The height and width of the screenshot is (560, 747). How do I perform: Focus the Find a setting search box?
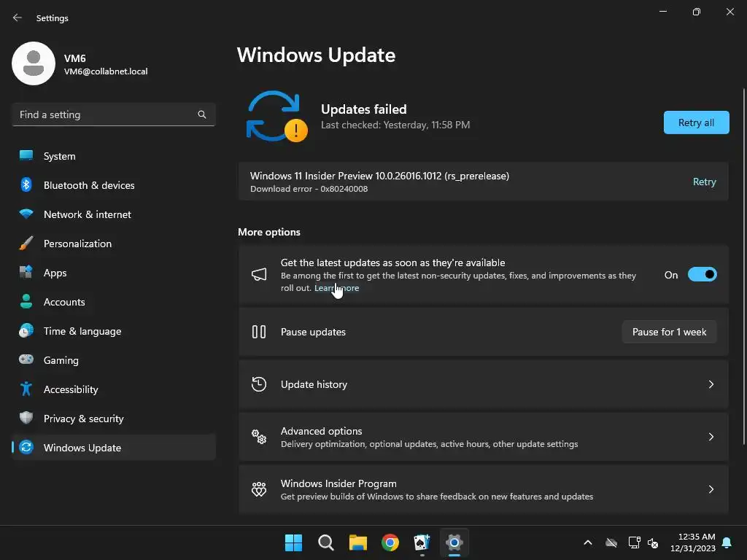click(114, 114)
